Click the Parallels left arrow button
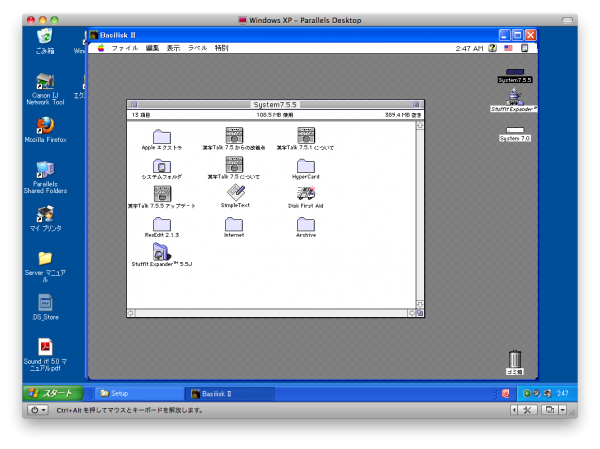Viewport: 600px width, 449px height. (514, 410)
